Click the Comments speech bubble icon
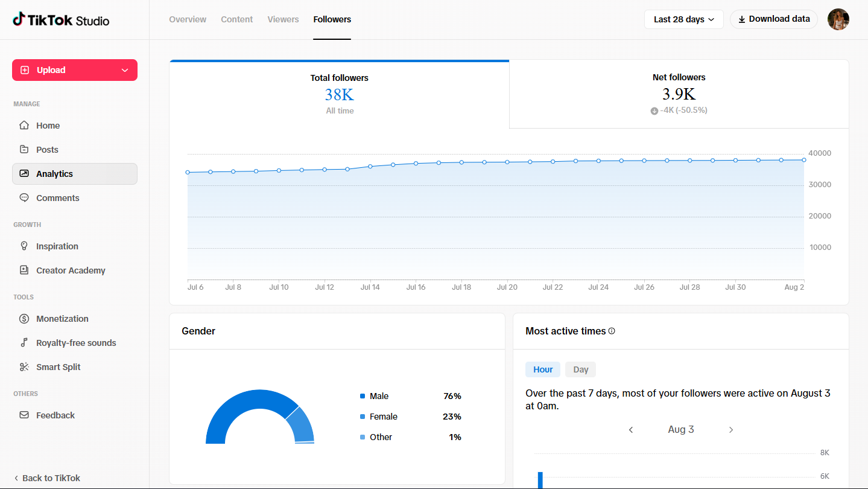The image size is (868, 489). coord(24,198)
